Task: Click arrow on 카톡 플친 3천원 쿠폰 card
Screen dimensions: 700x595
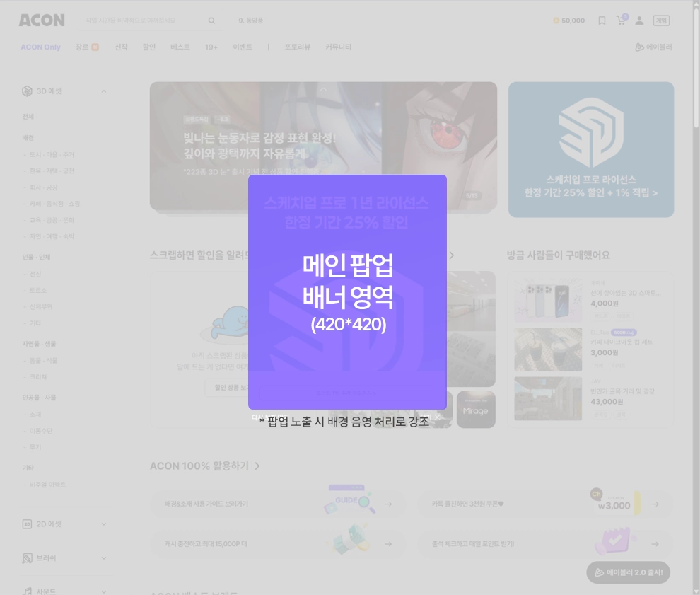Action: [655, 504]
